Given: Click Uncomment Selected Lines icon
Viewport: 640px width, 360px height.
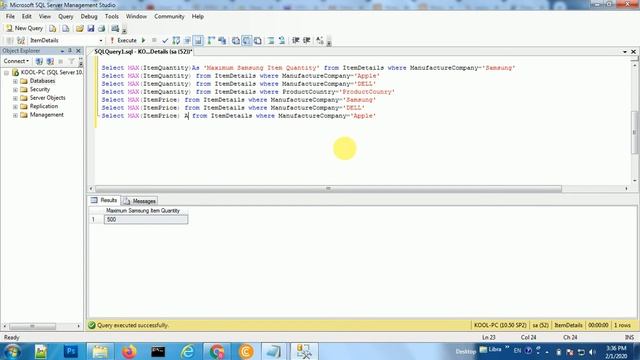Looking at the screenshot, I should coord(282,40).
